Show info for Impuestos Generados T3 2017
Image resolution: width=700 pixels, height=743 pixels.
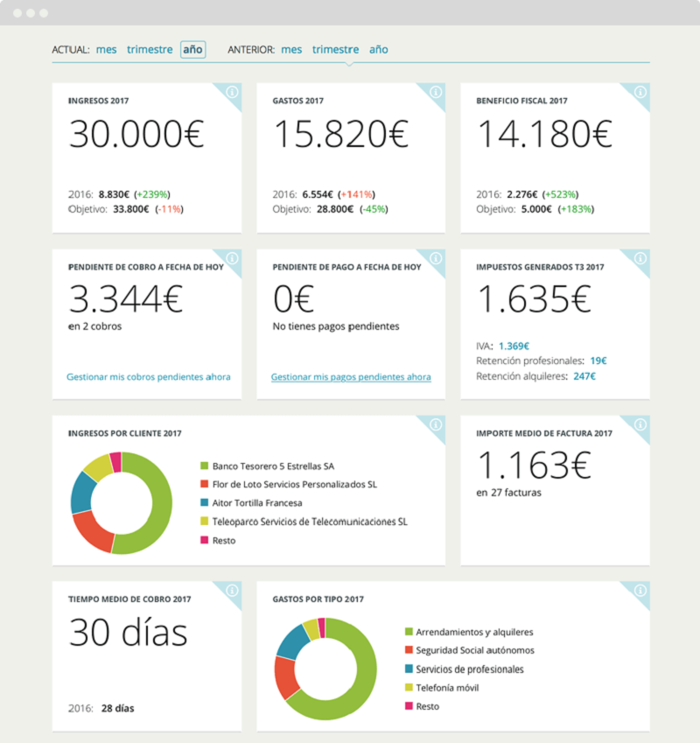[640, 258]
